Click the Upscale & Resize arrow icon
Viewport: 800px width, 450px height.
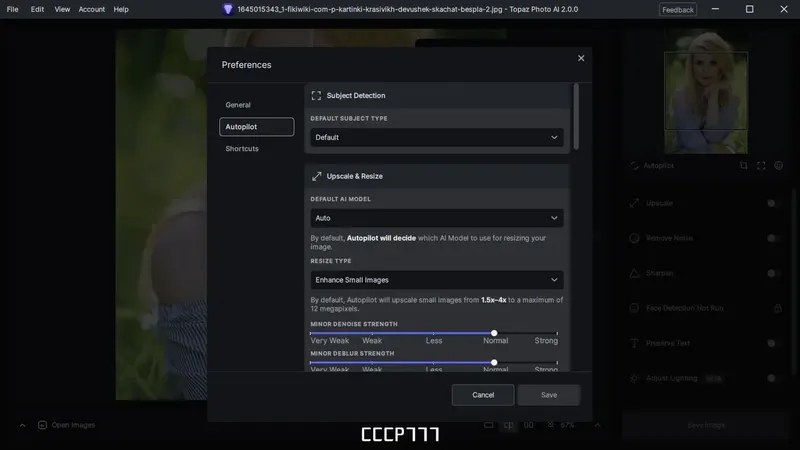click(x=316, y=176)
